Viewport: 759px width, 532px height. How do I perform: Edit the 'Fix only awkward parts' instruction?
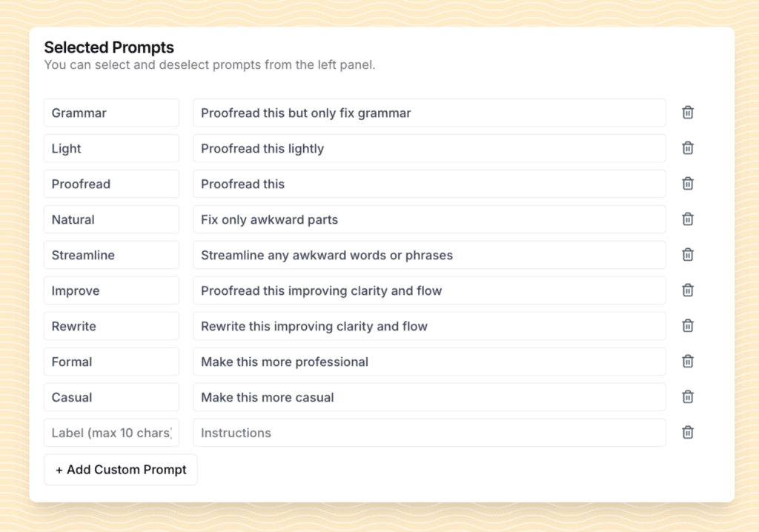click(430, 219)
